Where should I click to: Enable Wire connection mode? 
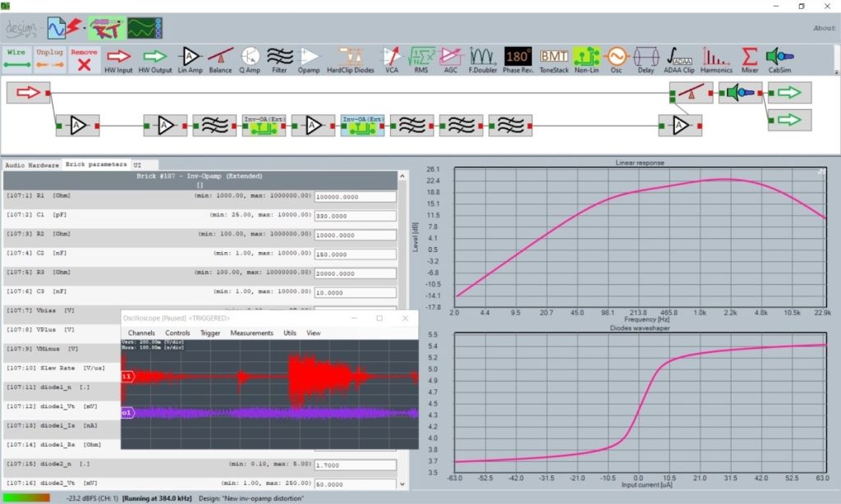click(x=16, y=58)
